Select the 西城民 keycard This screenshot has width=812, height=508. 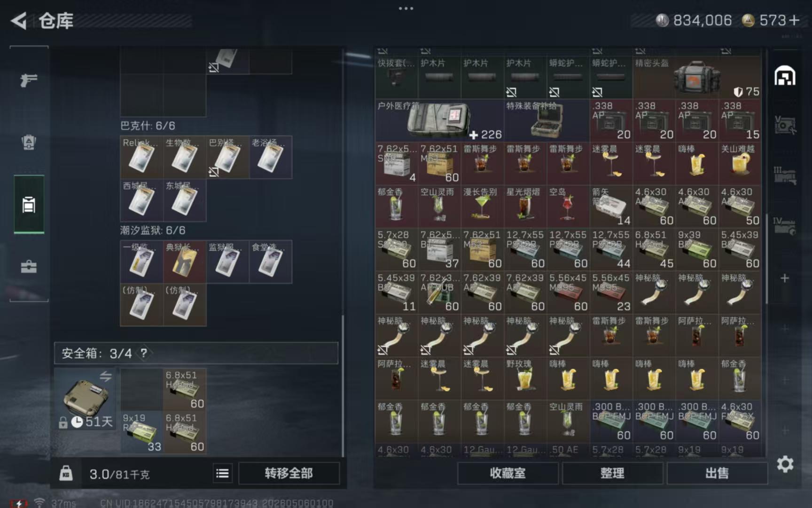pyautogui.click(x=141, y=200)
